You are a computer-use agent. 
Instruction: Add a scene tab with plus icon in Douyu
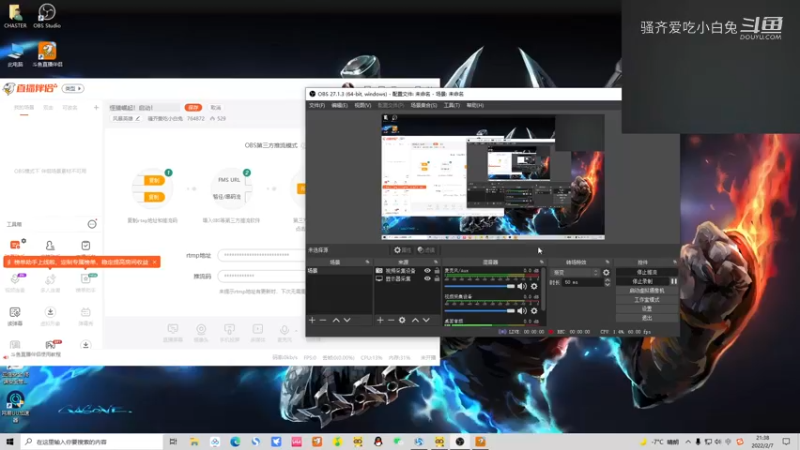click(x=96, y=107)
